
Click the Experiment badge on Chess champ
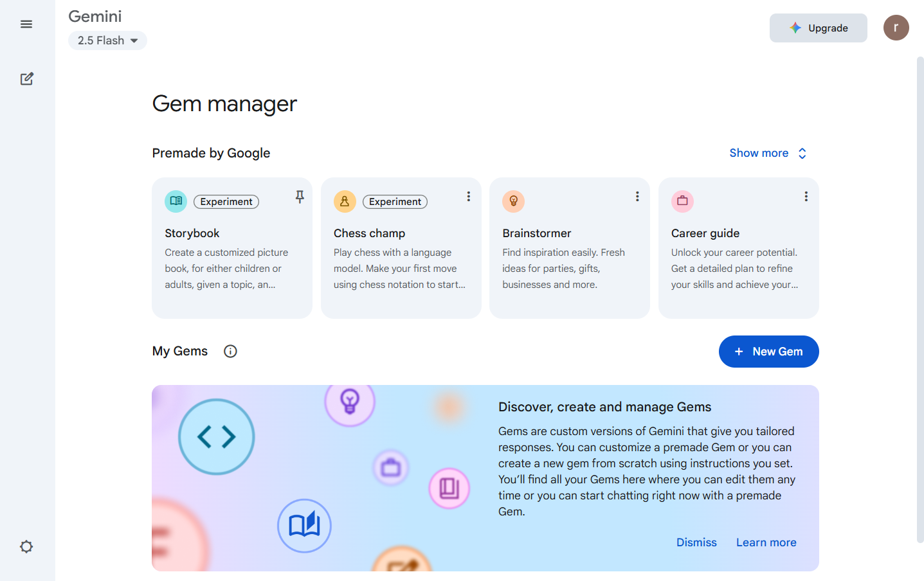[x=395, y=202]
